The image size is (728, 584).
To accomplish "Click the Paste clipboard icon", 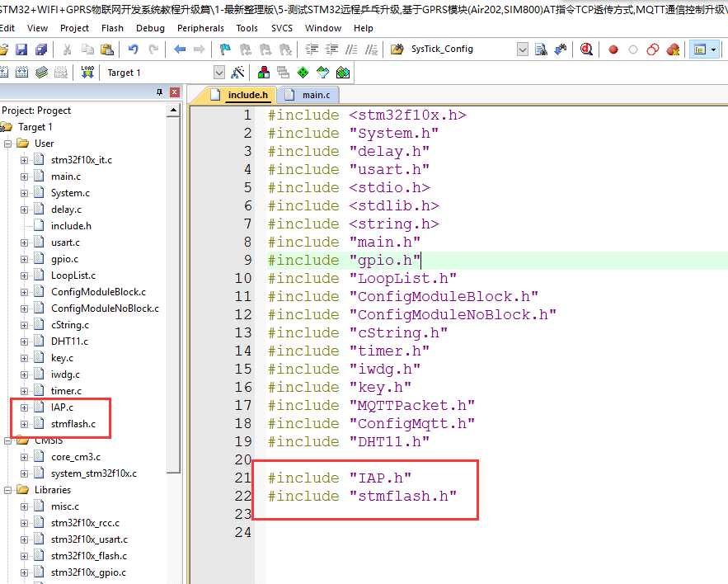I will pyautogui.click(x=107, y=49).
